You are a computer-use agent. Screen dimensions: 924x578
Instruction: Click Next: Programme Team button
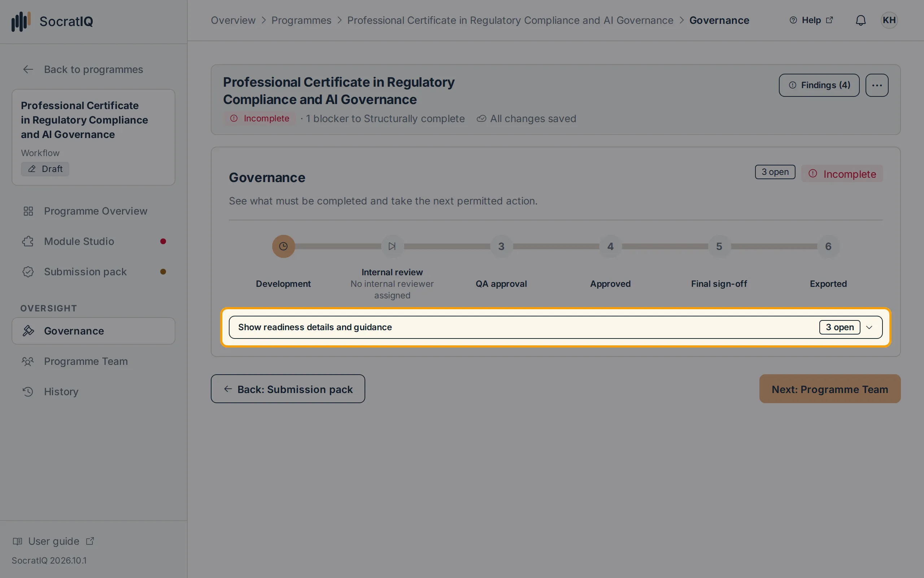[830, 389]
